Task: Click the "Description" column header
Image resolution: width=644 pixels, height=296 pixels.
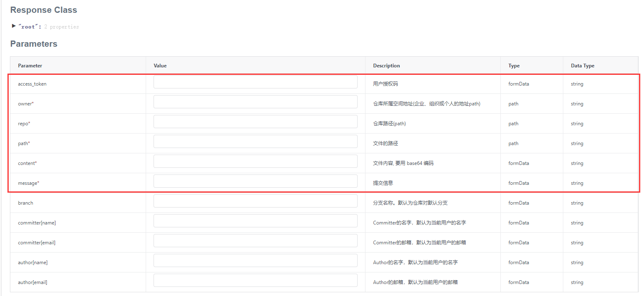Action: pyautogui.click(x=387, y=66)
